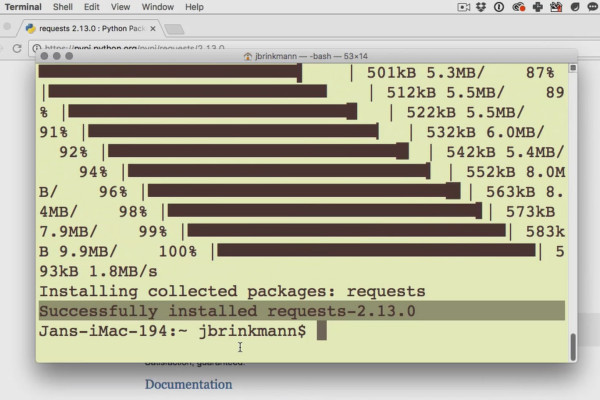The height and width of the screenshot is (400, 600).
Task: Click the 'Installing collected packages: requests' line
Action: (232, 292)
